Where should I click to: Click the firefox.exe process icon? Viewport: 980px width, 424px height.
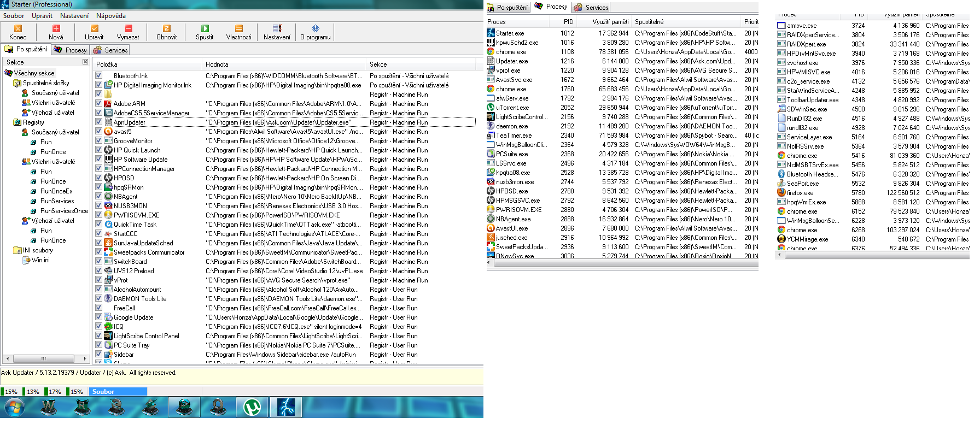[x=781, y=192]
